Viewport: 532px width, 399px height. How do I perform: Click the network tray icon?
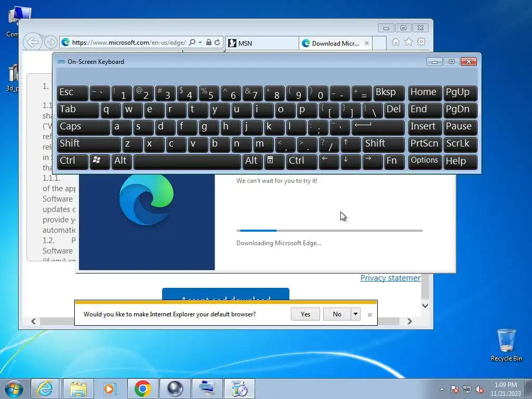(467, 390)
